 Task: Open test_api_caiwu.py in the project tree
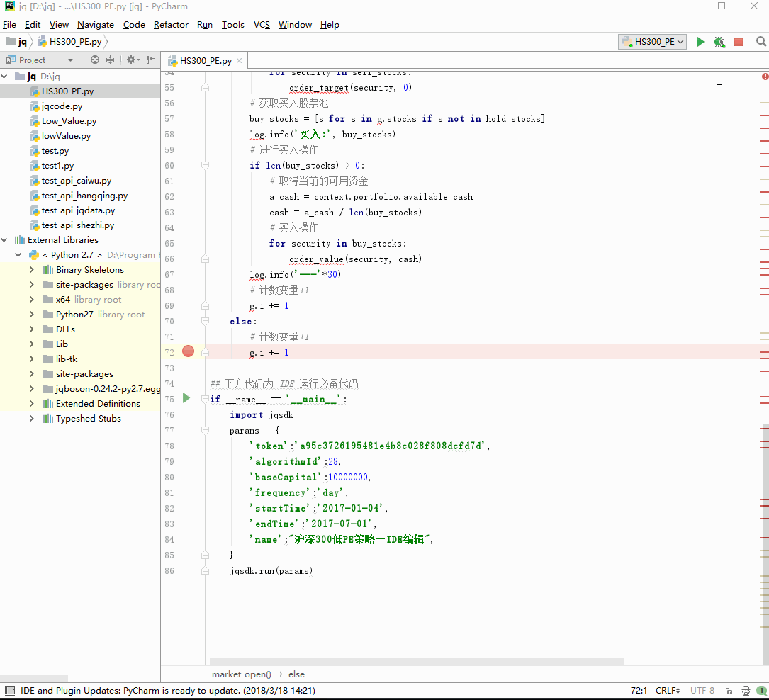(x=76, y=181)
